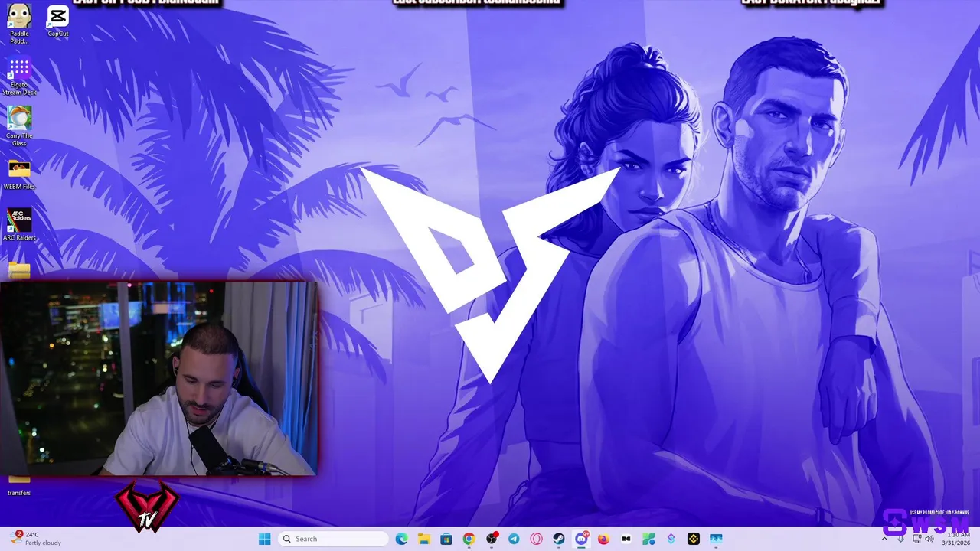Viewport: 980px width, 551px height.
Task: Open the volume control in the tray
Action: click(929, 539)
